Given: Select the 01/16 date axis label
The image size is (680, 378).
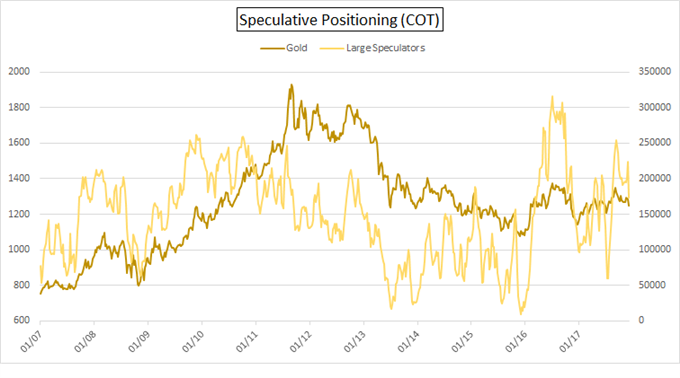Looking at the screenshot, I should 516,340.
